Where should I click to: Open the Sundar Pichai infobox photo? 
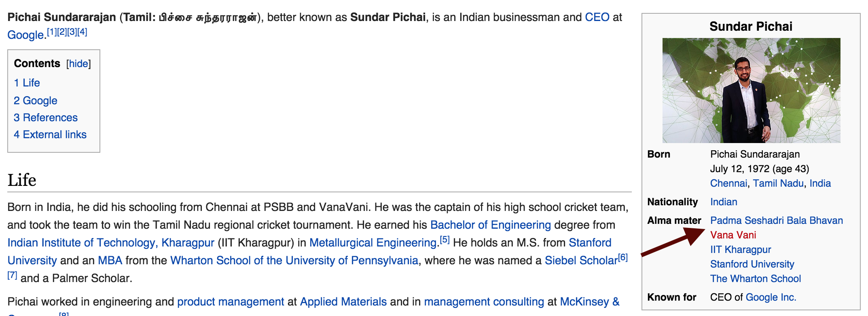pyautogui.click(x=751, y=90)
